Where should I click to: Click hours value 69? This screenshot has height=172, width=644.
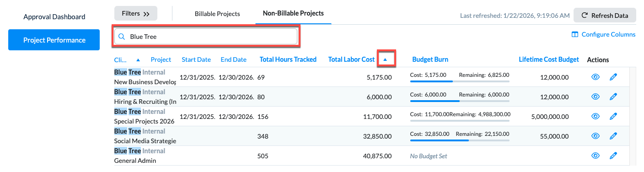(x=261, y=77)
